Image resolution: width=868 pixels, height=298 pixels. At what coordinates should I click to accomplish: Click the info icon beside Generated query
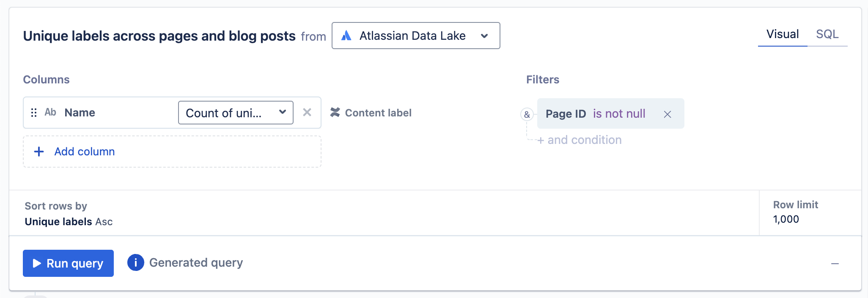[x=136, y=263]
